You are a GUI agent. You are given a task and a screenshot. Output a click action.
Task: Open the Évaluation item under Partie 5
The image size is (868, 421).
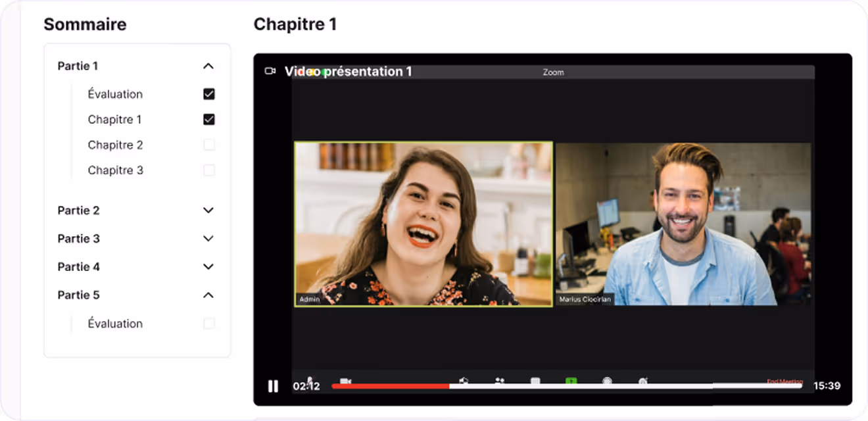click(x=115, y=324)
